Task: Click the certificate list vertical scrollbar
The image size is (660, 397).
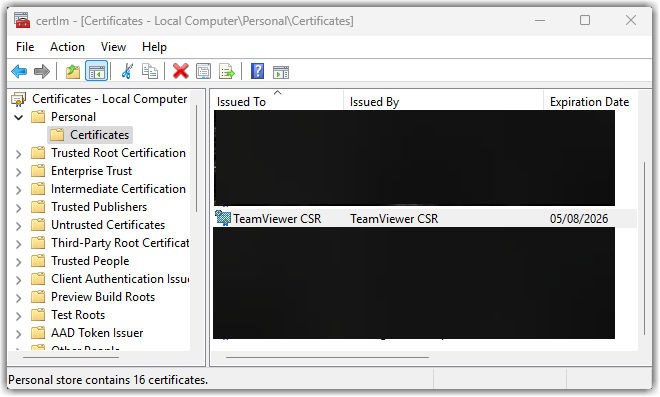Action: click(x=644, y=248)
